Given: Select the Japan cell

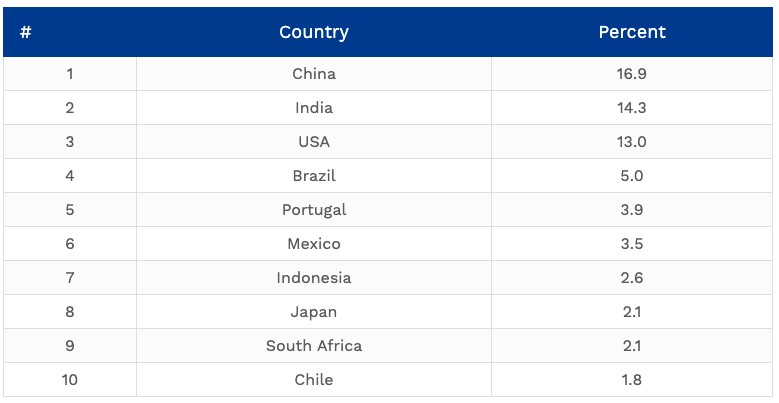Looking at the screenshot, I should (x=314, y=312).
